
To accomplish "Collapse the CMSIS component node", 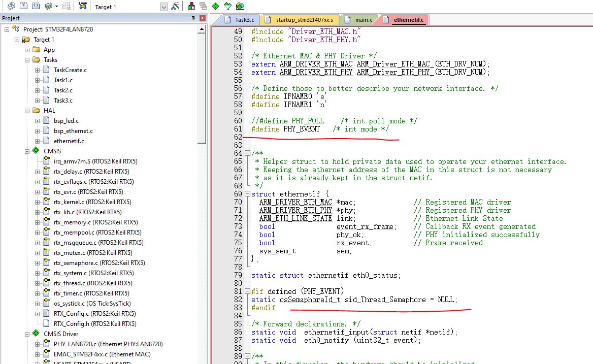I will coord(27,151).
